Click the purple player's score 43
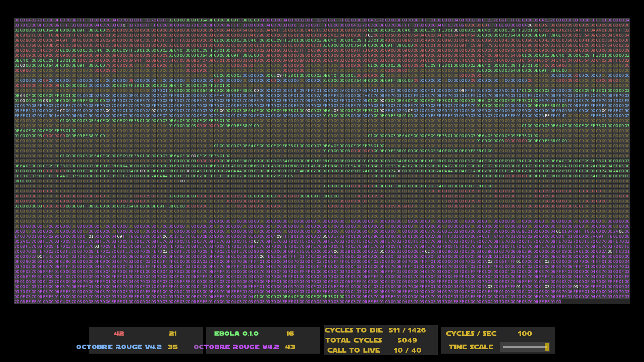The height and width of the screenshot is (362, 644). (x=290, y=347)
